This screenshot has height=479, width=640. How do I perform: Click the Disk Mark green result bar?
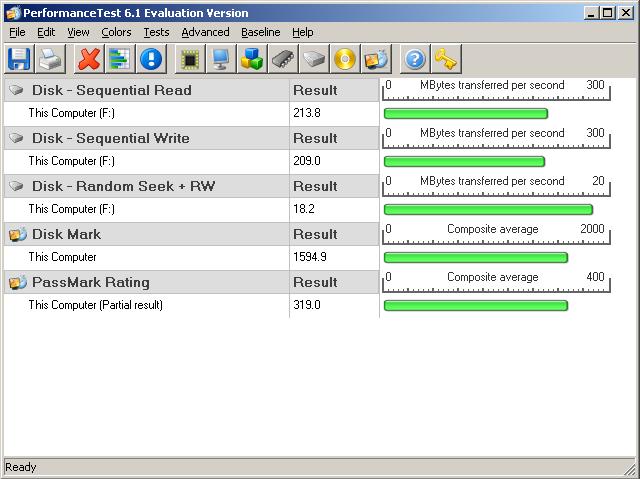(476, 257)
